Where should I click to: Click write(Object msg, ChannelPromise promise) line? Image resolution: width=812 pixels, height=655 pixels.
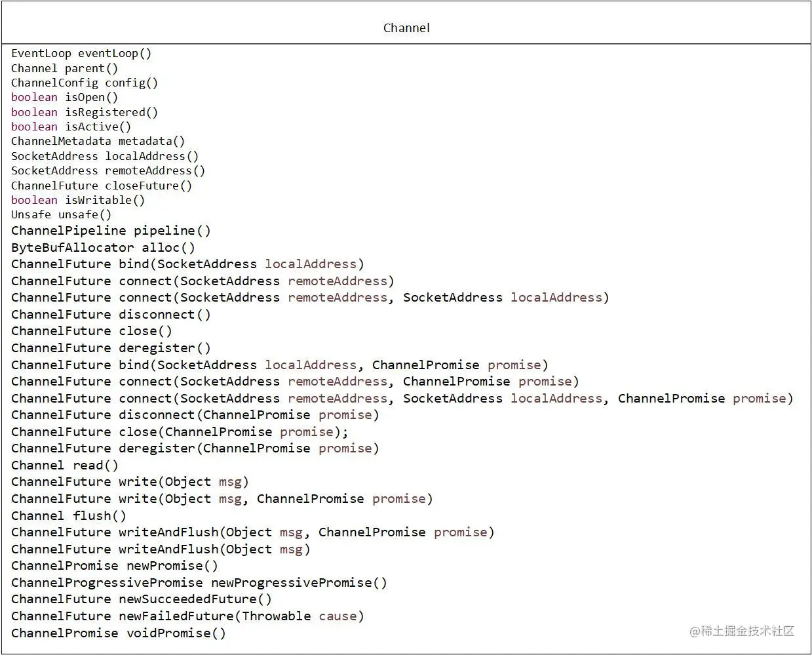pyautogui.click(x=222, y=499)
